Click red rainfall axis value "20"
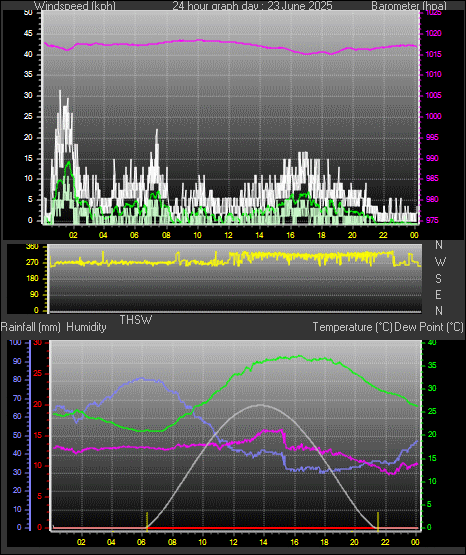466x555 pixels. coord(38,404)
